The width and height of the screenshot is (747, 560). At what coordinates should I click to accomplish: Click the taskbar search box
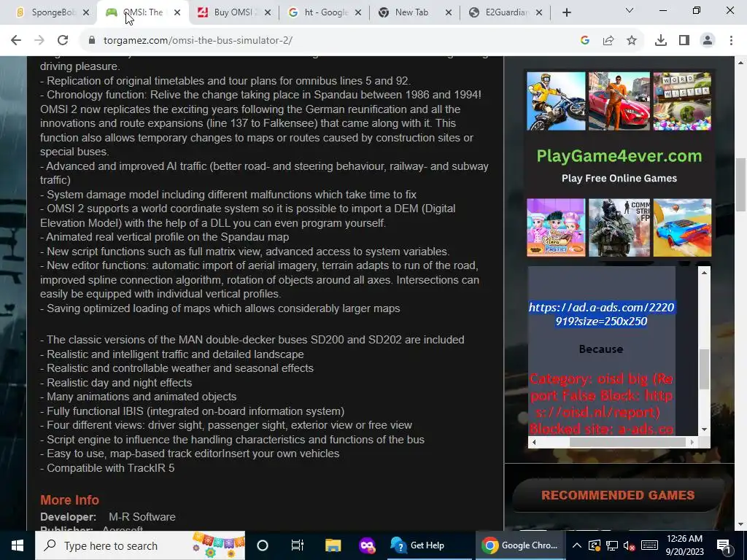coord(140,545)
